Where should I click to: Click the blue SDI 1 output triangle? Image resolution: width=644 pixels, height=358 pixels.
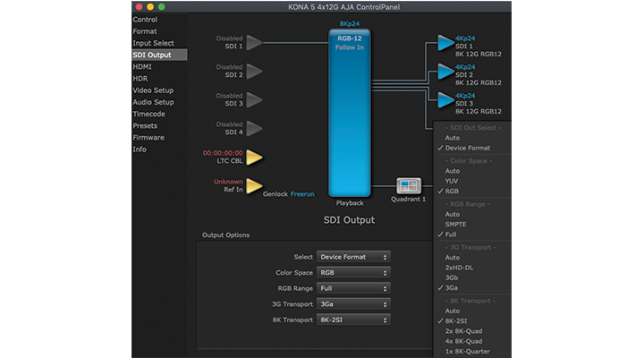(445, 42)
